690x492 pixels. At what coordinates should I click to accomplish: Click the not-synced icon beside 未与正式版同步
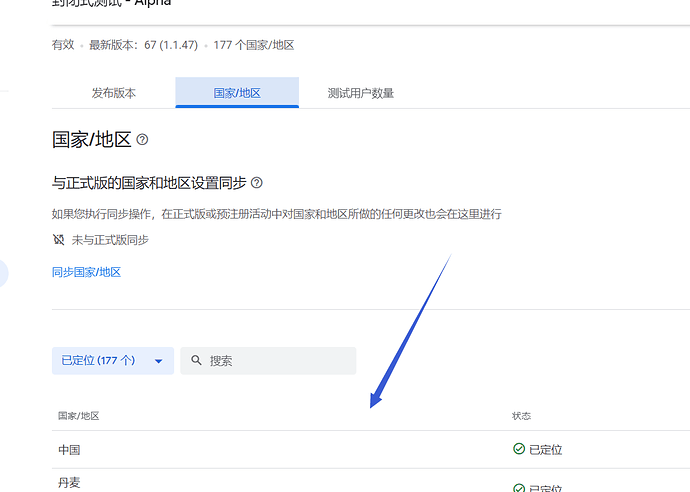(59, 239)
